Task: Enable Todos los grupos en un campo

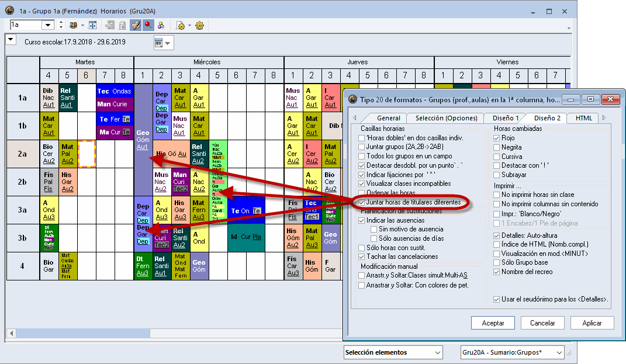Action: [x=362, y=157]
